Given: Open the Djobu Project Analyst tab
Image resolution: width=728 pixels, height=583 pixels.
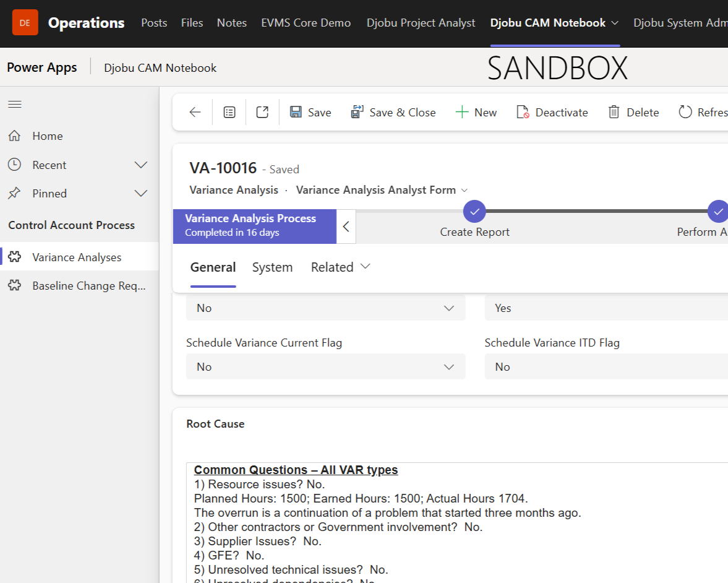Looking at the screenshot, I should pos(421,23).
